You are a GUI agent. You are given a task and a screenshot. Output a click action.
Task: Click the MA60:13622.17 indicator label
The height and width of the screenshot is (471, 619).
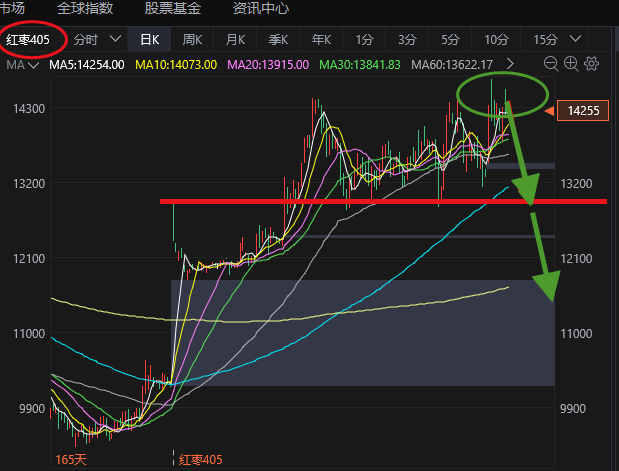tap(452, 64)
